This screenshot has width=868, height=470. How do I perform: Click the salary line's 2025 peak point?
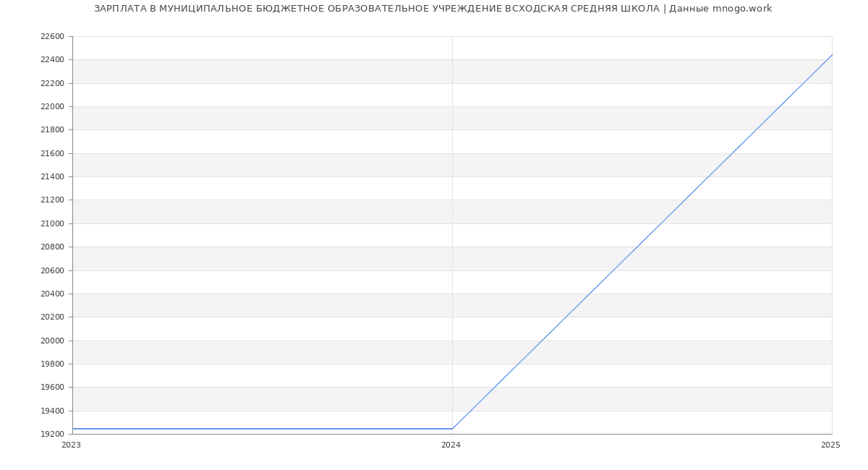(x=831, y=55)
